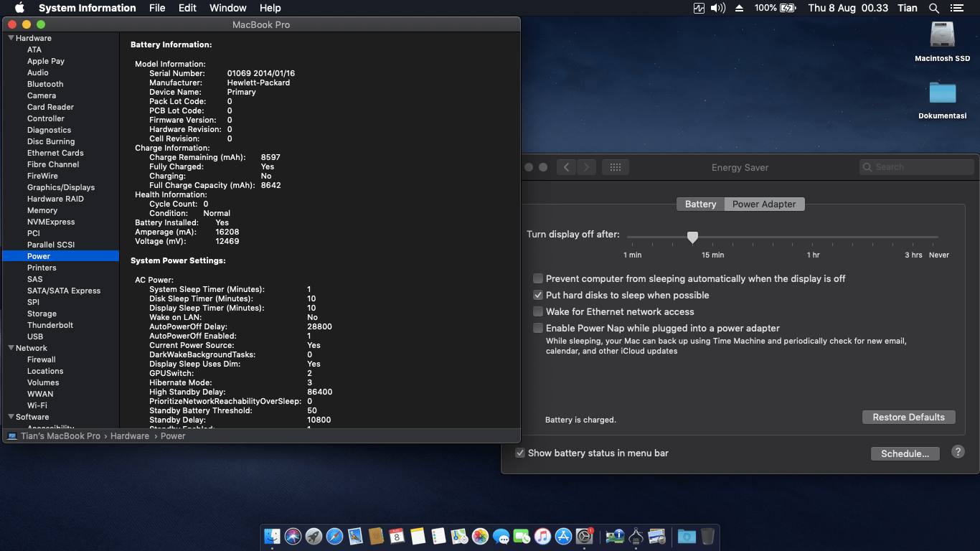The image size is (980, 551).
Task: Open Contacts book icon in dock
Action: click(376, 536)
